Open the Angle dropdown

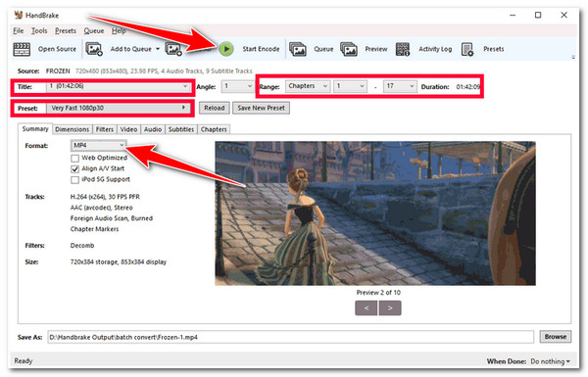pyautogui.click(x=238, y=86)
